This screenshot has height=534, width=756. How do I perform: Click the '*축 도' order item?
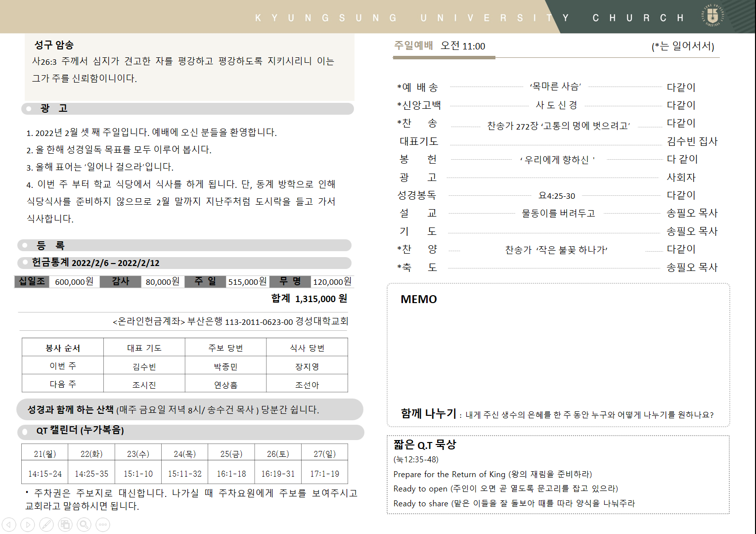417,267
